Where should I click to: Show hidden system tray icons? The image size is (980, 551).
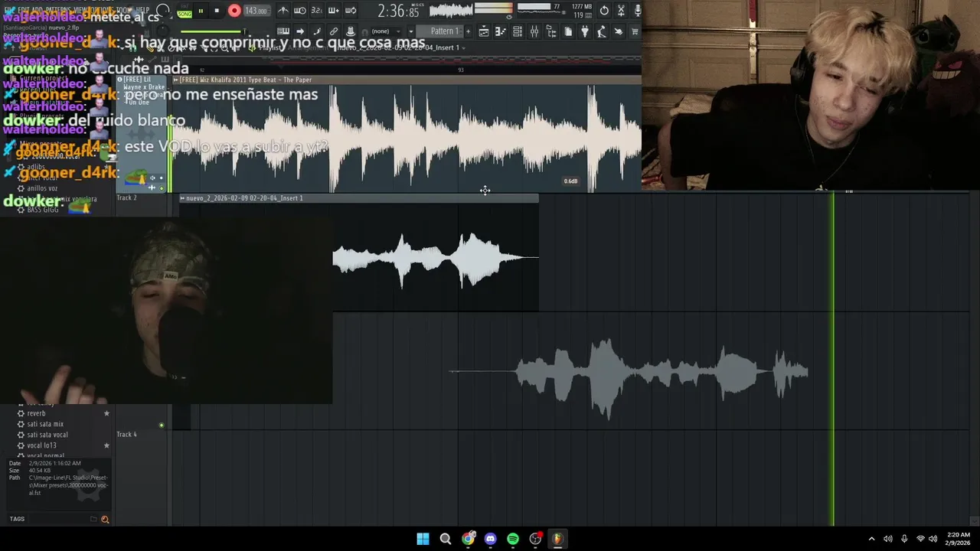coord(871,539)
